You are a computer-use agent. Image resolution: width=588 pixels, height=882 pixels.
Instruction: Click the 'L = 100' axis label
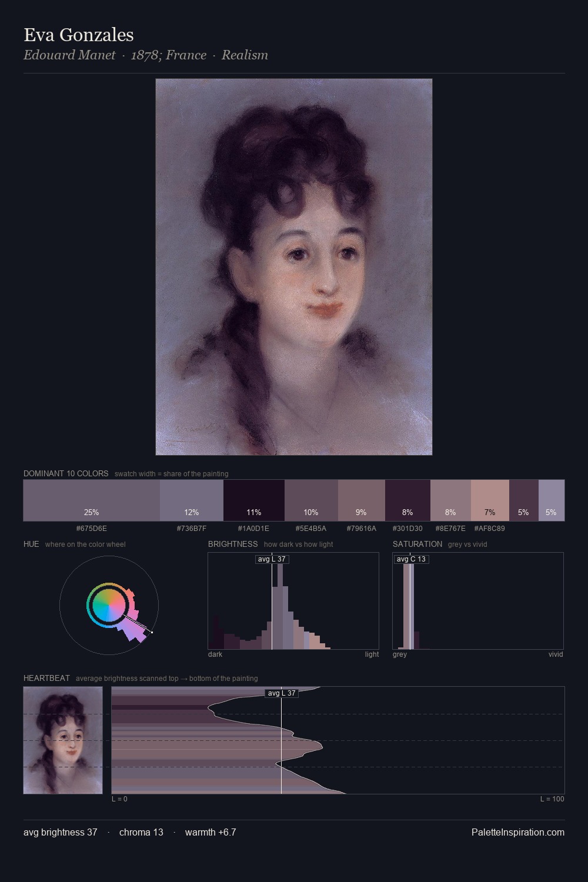point(552,799)
